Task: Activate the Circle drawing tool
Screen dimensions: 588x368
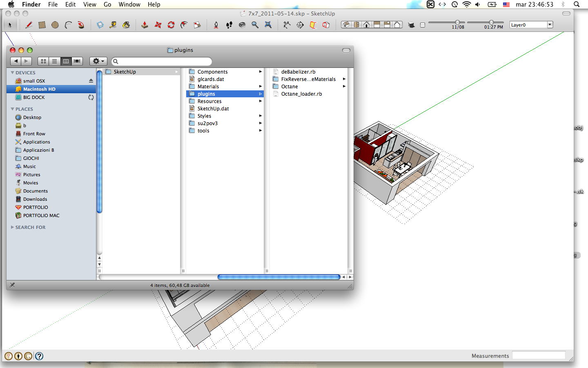Action: click(55, 25)
